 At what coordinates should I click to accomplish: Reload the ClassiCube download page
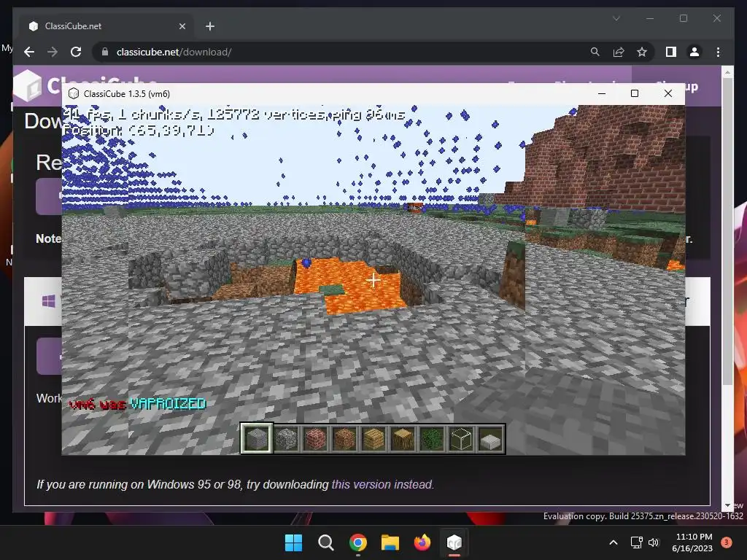tap(76, 52)
